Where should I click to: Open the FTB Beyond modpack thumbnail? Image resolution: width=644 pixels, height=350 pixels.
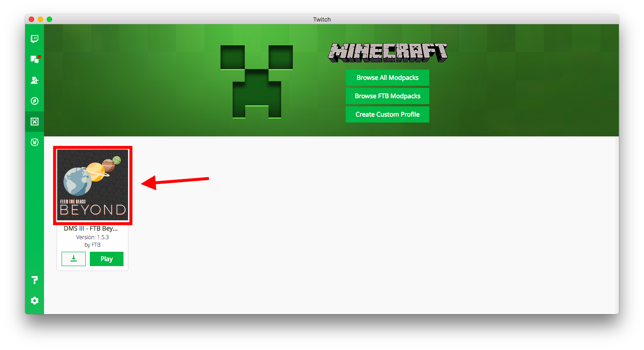(93, 185)
